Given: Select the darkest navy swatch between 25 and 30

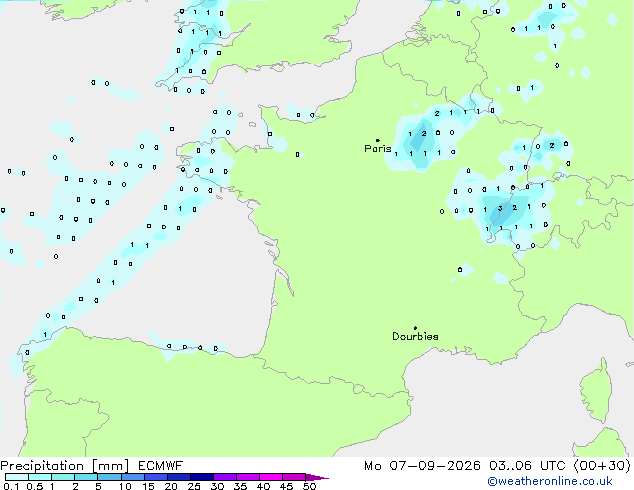Looking at the screenshot, I should click(202, 477).
